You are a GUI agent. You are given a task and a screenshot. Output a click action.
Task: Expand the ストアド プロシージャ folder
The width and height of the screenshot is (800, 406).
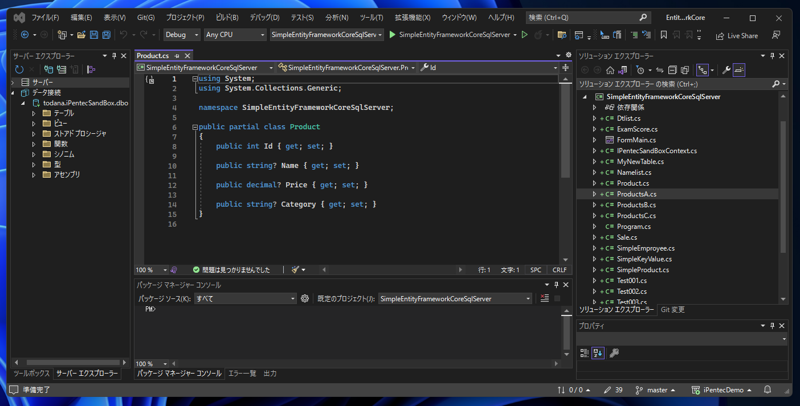coord(34,134)
